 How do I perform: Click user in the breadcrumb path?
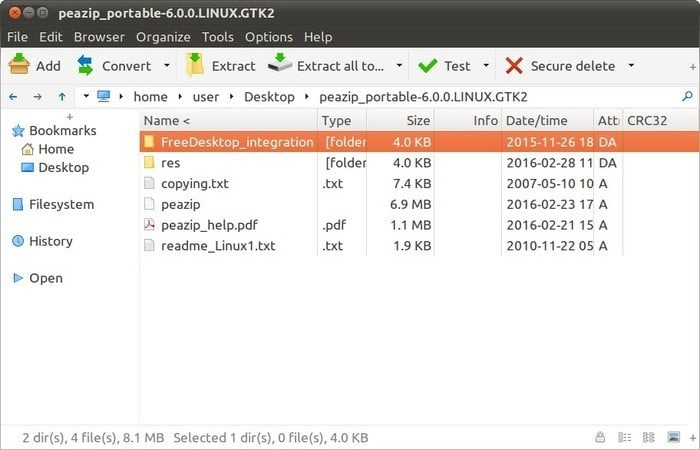[x=206, y=97]
